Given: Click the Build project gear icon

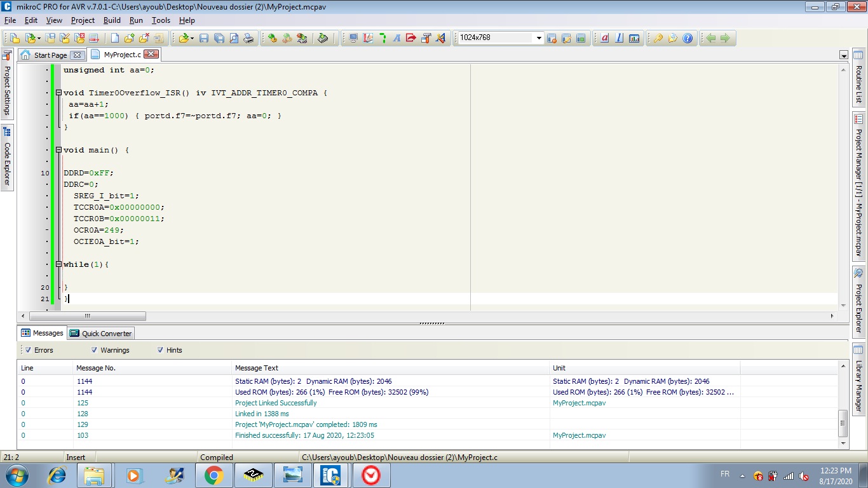Looking at the screenshot, I should 272,38.
